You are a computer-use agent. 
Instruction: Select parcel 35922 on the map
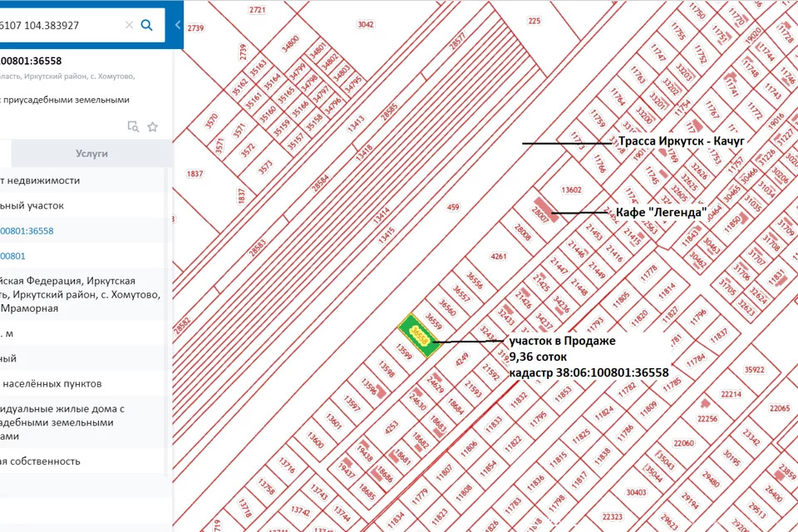755,370
